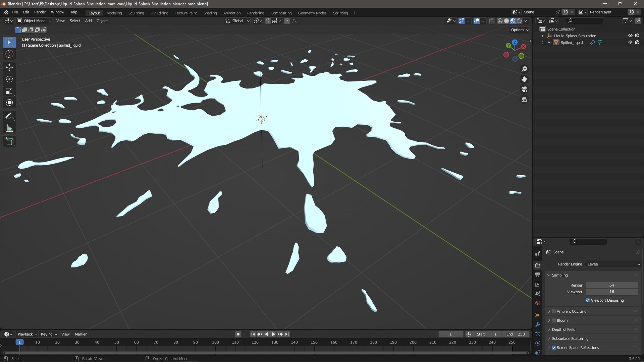This screenshot has width=644, height=362.
Task: Choose the Move tool
Action: click(9, 67)
